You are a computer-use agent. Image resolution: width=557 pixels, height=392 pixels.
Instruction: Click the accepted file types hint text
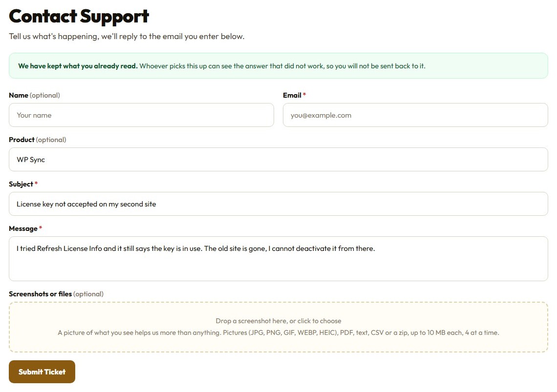coord(278,333)
